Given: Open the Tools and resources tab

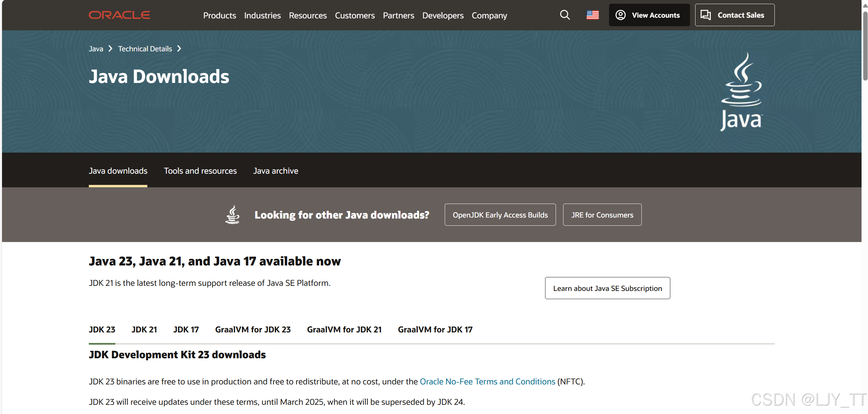Looking at the screenshot, I should (200, 171).
